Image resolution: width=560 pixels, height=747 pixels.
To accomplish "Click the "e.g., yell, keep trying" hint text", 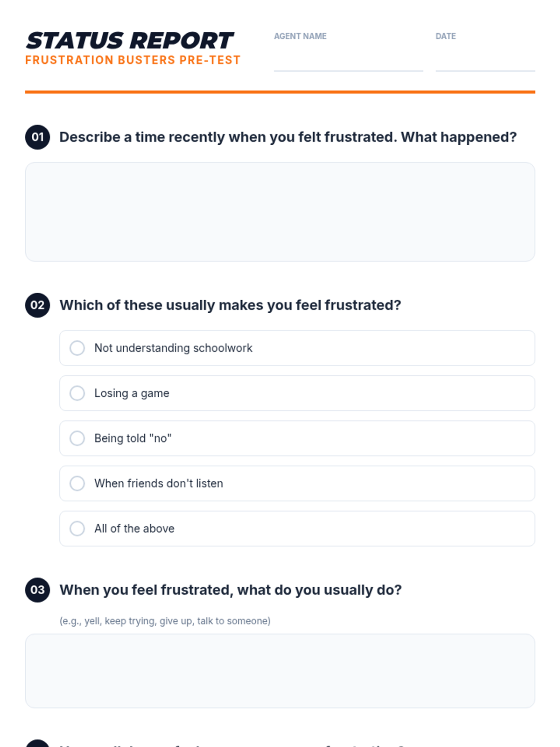I will coord(165,621).
